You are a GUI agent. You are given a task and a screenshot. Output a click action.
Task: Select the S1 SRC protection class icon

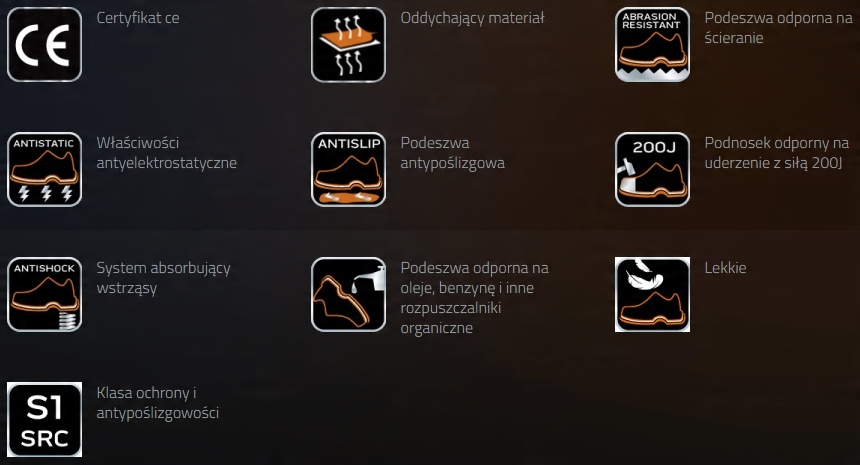(44, 419)
